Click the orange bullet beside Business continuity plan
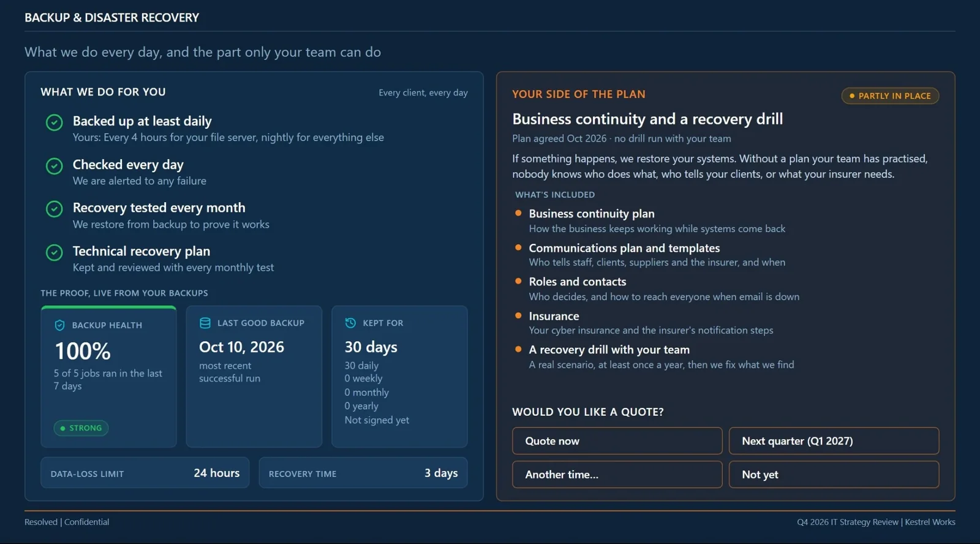 coord(518,213)
